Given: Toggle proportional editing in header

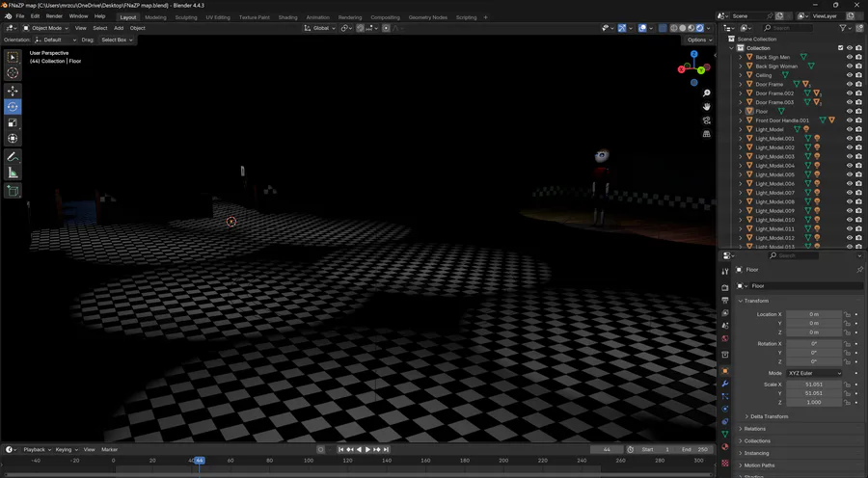Looking at the screenshot, I should point(386,28).
